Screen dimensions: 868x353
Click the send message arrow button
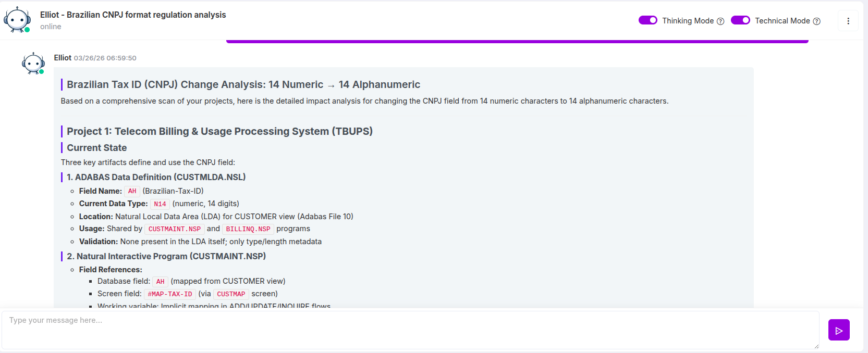point(839,330)
